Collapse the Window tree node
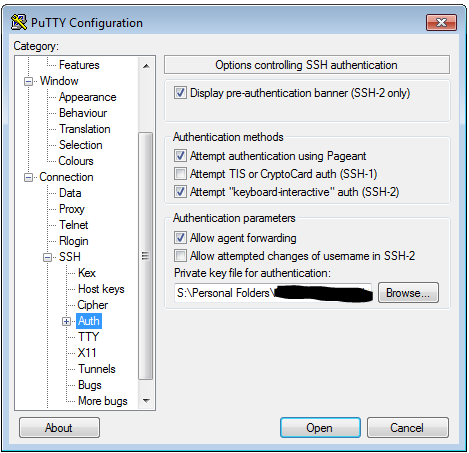The image size is (469, 453). [29, 81]
